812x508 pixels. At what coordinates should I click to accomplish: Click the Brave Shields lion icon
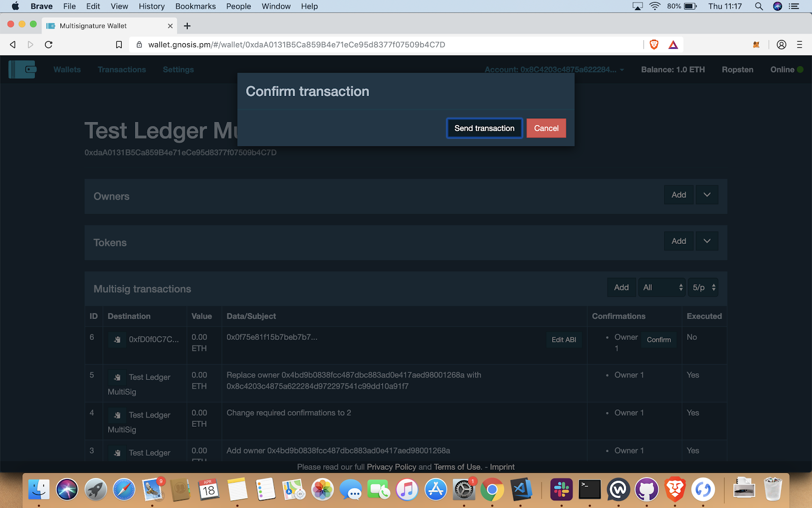point(654,45)
